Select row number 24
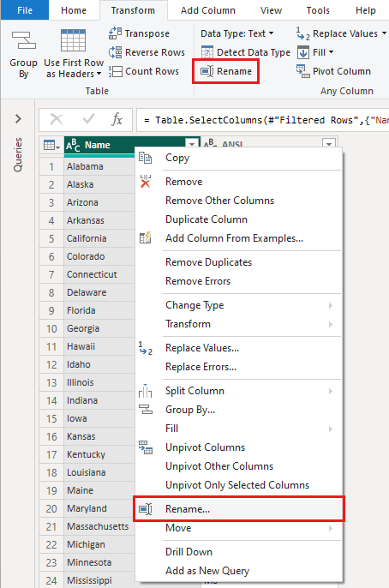This screenshot has height=588, width=389. [51, 580]
